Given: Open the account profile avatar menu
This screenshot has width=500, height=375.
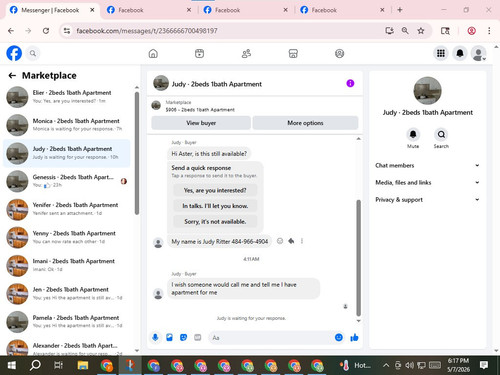Looking at the screenshot, I should tap(478, 53).
